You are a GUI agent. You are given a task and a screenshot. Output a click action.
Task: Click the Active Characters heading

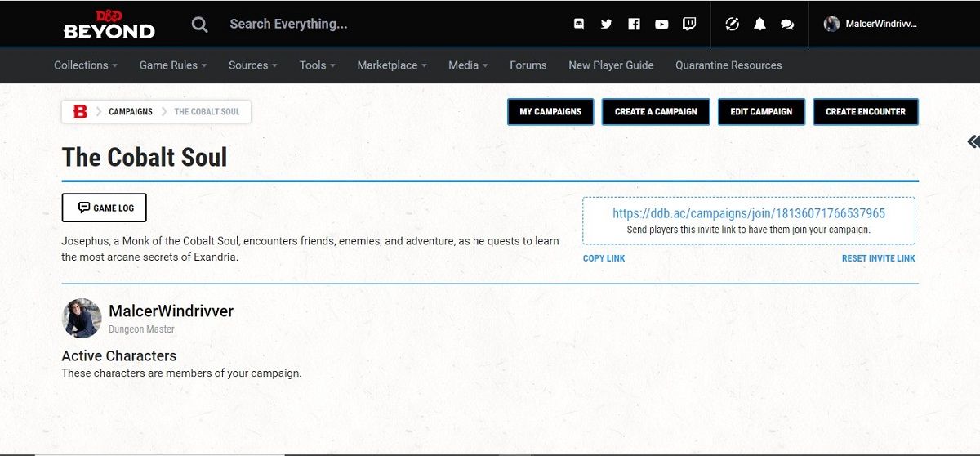point(119,356)
